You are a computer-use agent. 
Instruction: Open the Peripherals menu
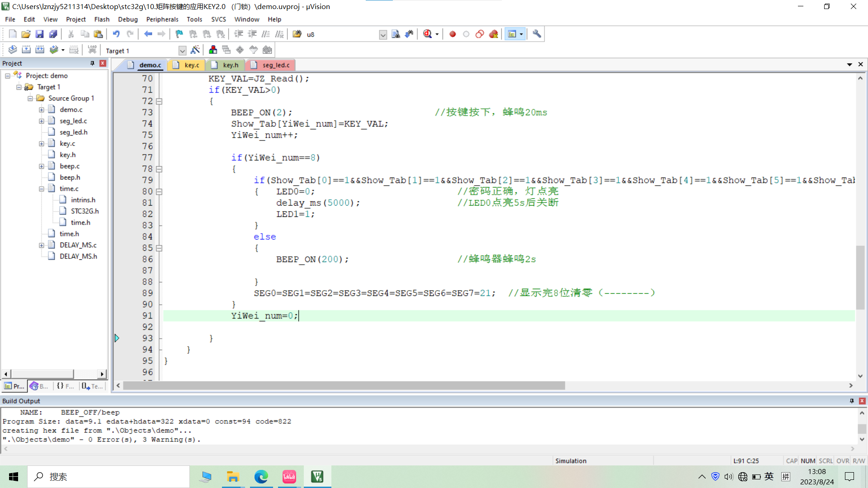pyautogui.click(x=162, y=19)
